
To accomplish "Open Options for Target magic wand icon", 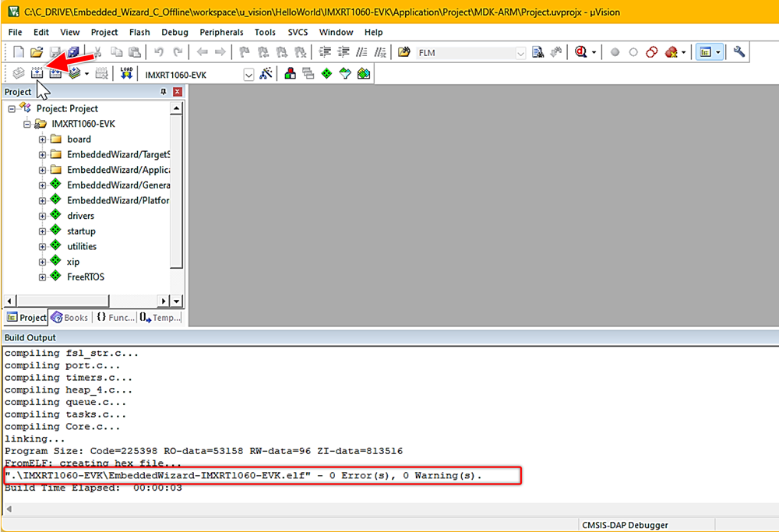I will [266, 73].
